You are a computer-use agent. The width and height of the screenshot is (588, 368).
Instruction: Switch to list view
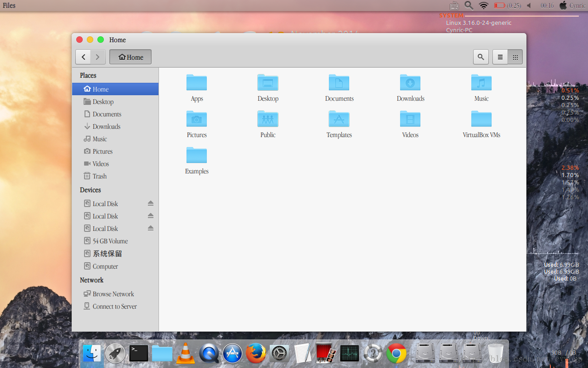500,57
